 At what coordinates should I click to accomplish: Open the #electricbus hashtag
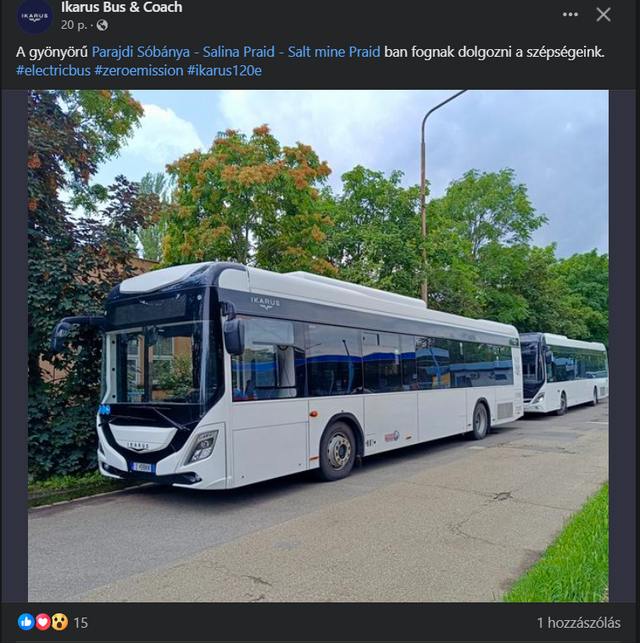(x=53, y=71)
